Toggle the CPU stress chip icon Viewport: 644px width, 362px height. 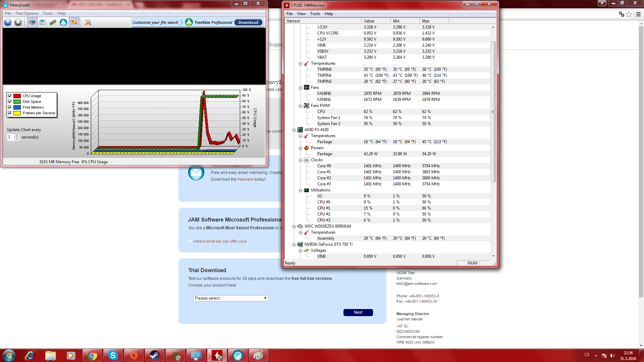point(32,22)
